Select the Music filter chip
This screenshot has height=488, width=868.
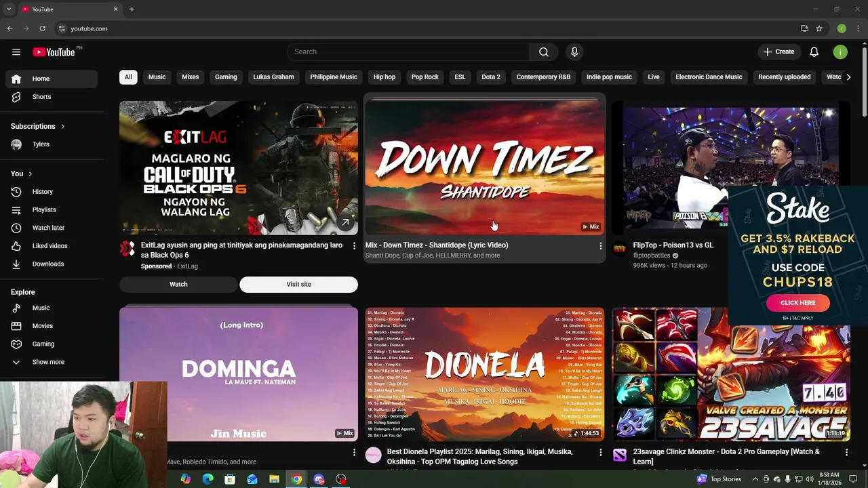[157, 77]
